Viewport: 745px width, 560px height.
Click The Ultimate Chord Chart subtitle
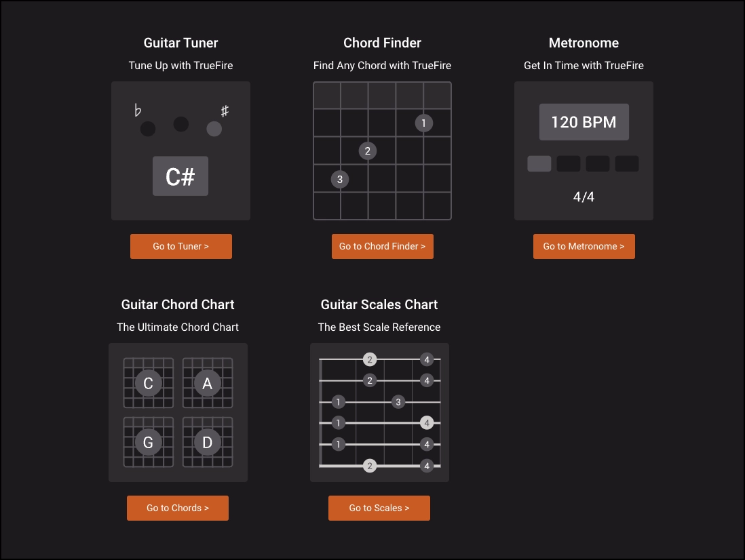pos(178,327)
